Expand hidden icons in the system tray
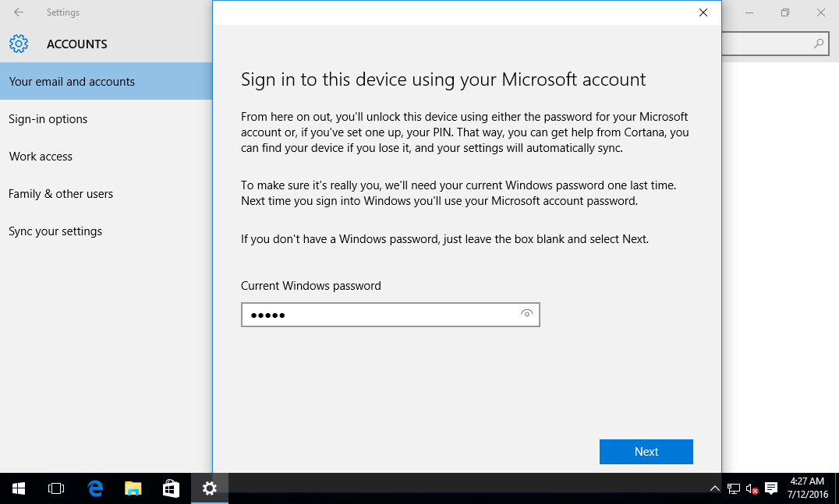 714,488
